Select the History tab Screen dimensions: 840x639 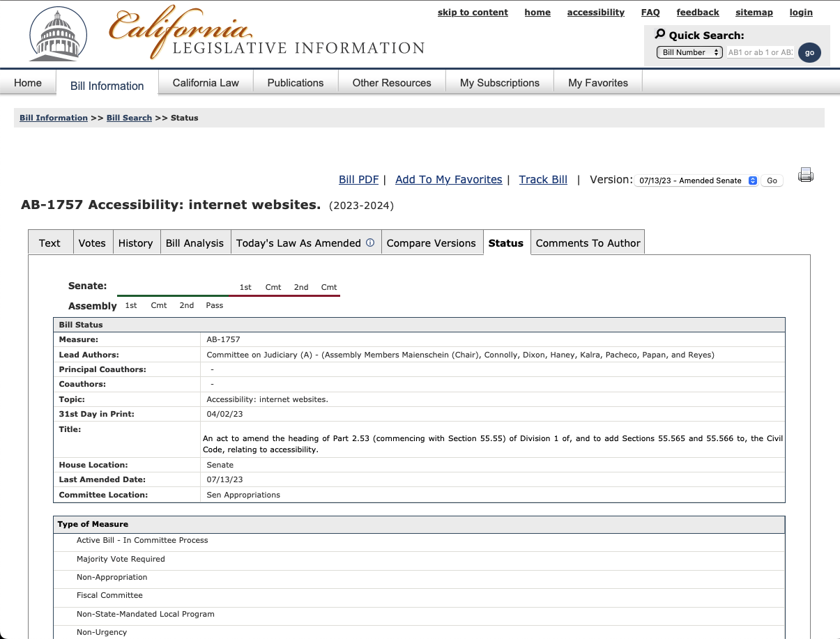[136, 242]
